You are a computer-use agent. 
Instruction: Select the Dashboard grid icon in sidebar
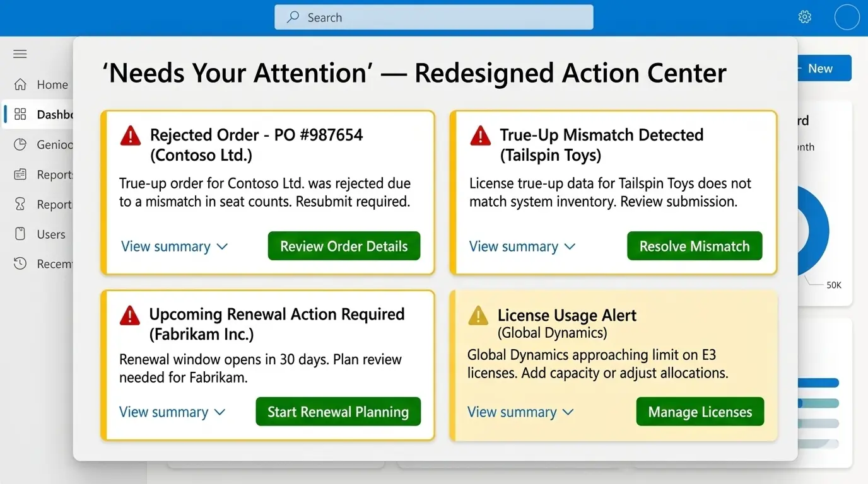pyautogui.click(x=20, y=114)
